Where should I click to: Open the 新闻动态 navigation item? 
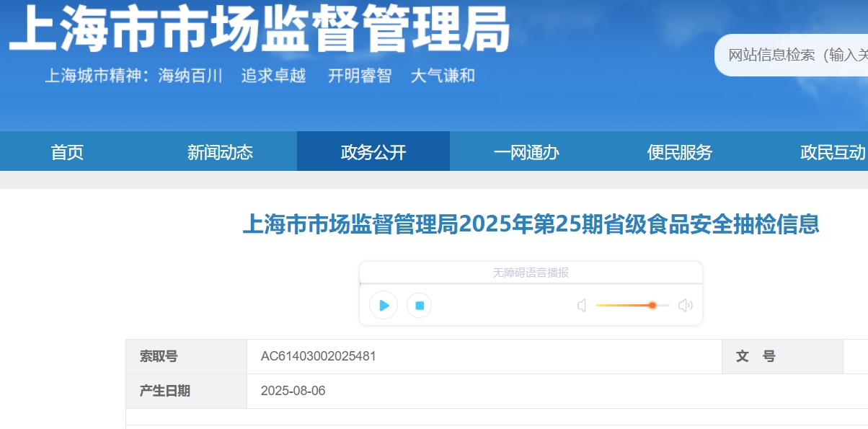click(x=220, y=152)
